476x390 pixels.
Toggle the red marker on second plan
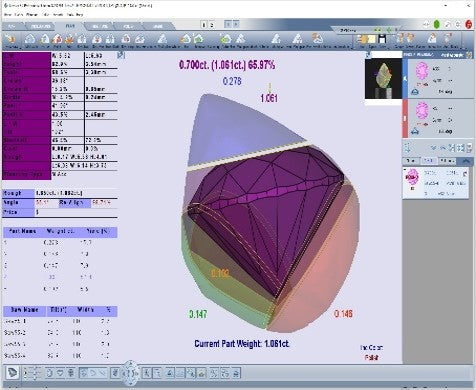(405, 118)
